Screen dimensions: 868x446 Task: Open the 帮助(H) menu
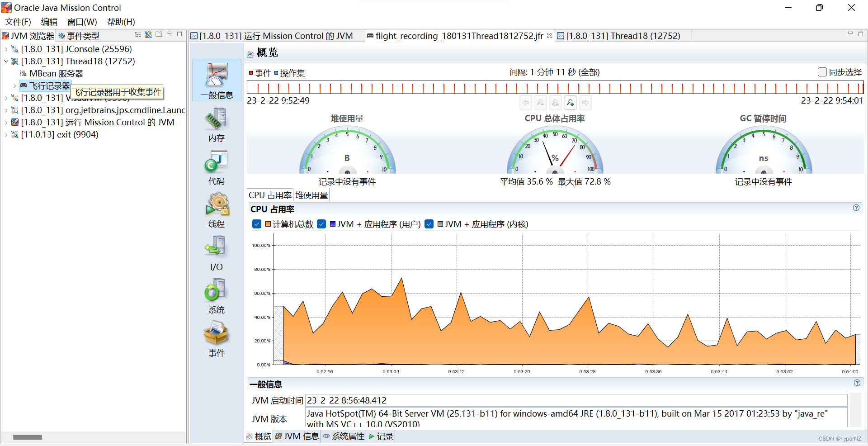click(121, 22)
